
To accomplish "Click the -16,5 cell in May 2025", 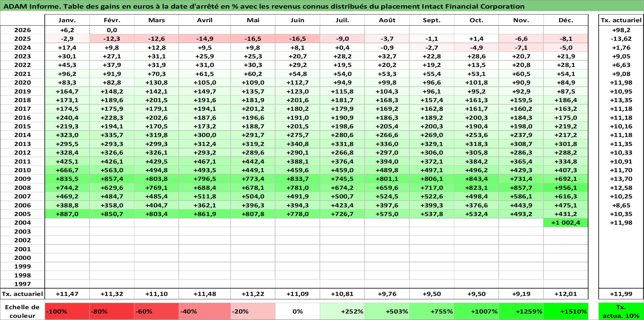I will click(253, 39).
